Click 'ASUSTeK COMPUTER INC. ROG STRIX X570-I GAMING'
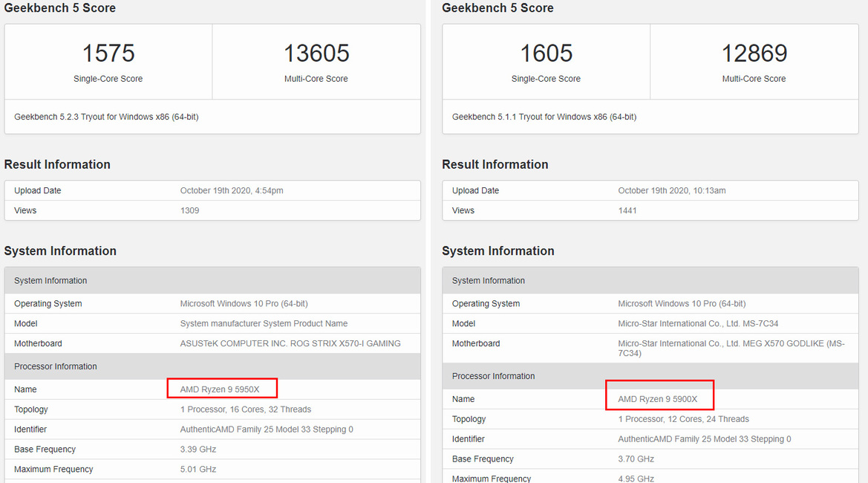Viewport: 868px width, 483px height. point(290,343)
